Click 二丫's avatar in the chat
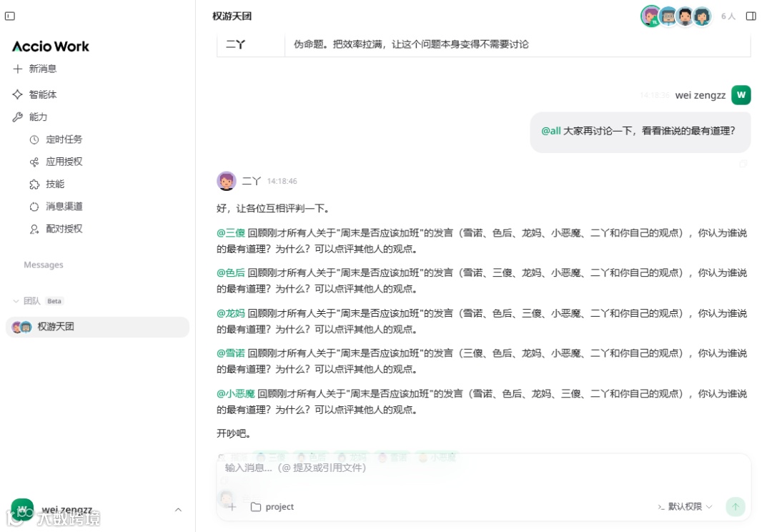772x532 pixels. [x=227, y=182]
